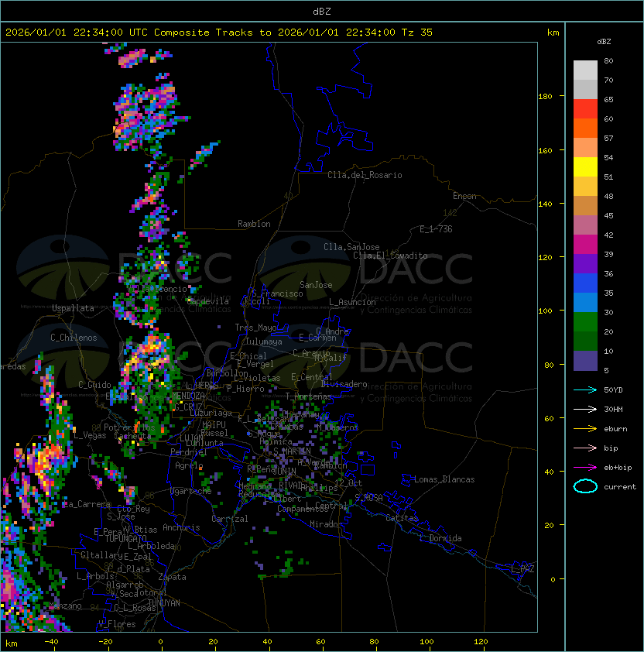
Task: Click the 'V_Flores' map label
Action: (x=117, y=624)
